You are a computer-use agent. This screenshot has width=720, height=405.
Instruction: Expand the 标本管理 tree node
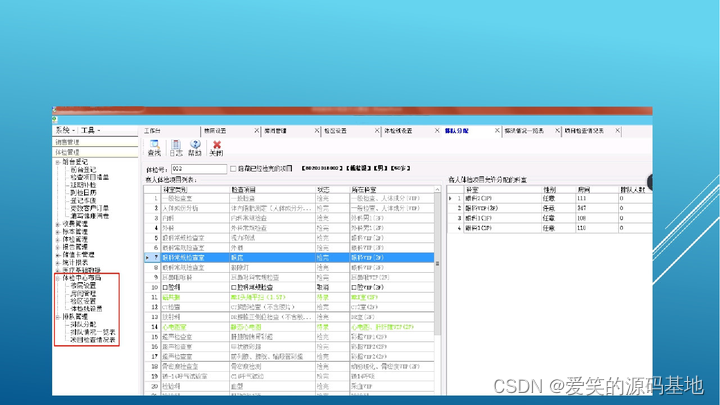pyautogui.click(x=58, y=232)
